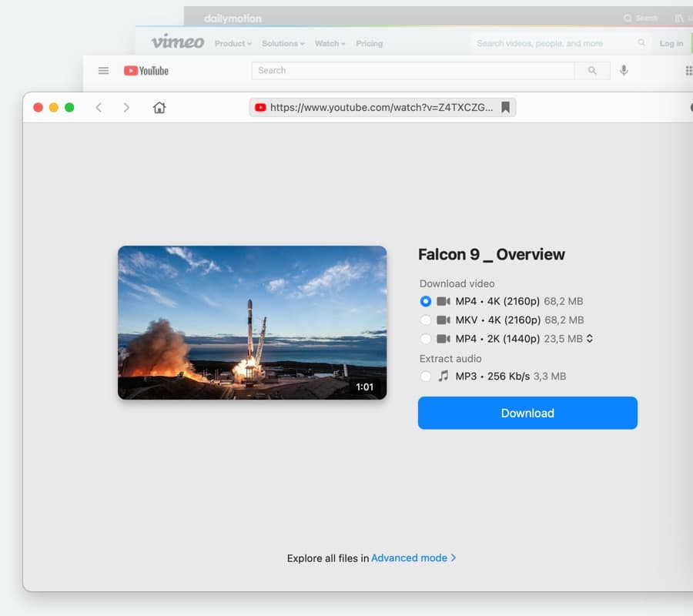Click the Vimeo search magnifier icon
Viewport: 693px width, 616px height.
click(x=641, y=43)
